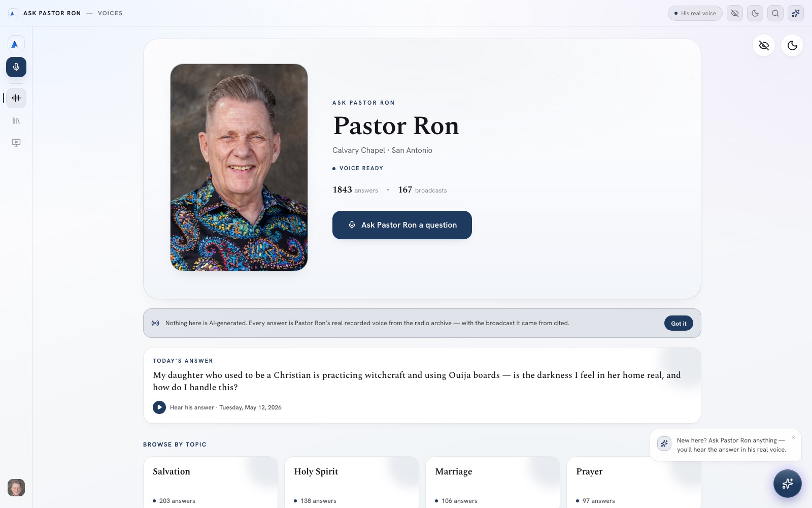Click the 167 broadcasts count
Viewport: 812px width, 508px height.
(x=422, y=190)
